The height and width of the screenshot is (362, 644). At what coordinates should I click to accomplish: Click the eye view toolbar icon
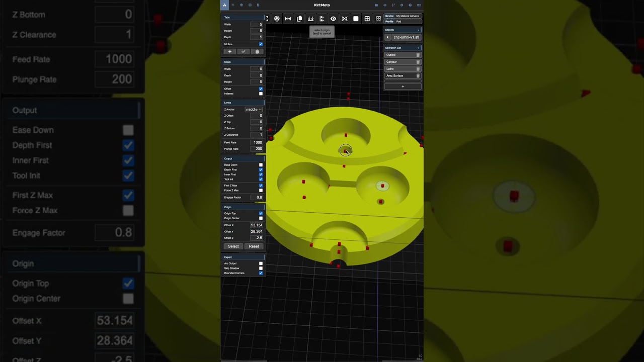click(x=333, y=19)
